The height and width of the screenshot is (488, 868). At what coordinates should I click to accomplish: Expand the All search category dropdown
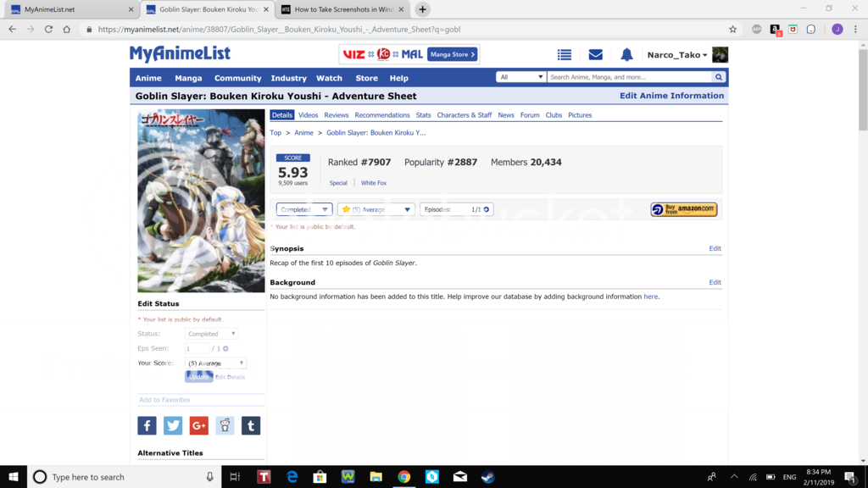[520, 77]
